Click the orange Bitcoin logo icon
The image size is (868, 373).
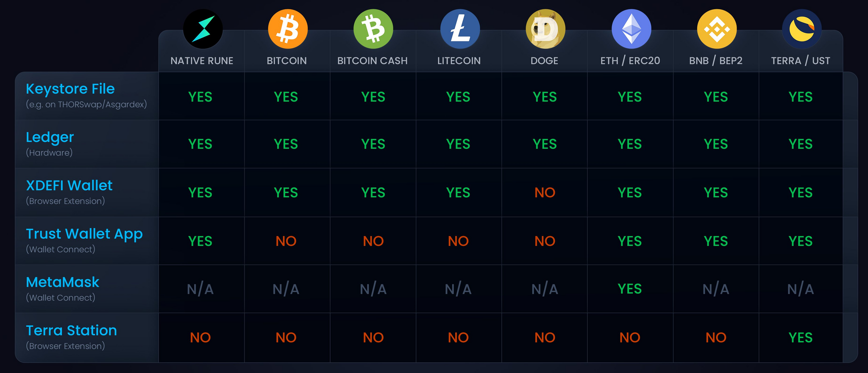[288, 29]
